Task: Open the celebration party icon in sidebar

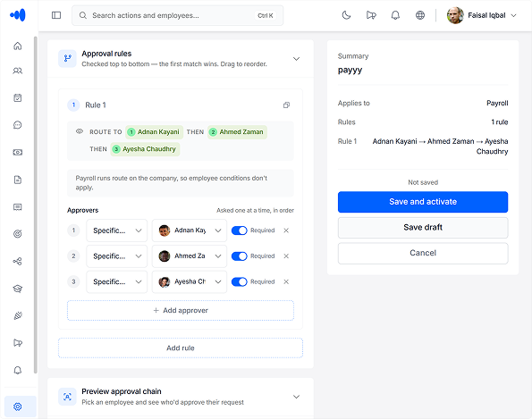Action: pyautogui.click(x=18, y=315)
